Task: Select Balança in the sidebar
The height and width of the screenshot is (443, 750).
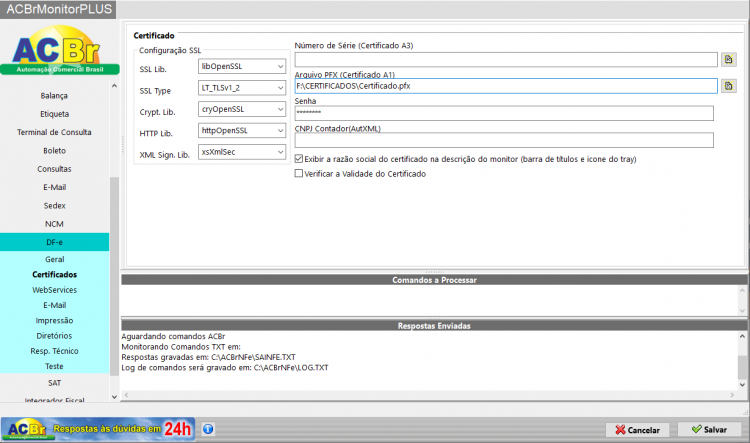Action: [x=54, y=96]
